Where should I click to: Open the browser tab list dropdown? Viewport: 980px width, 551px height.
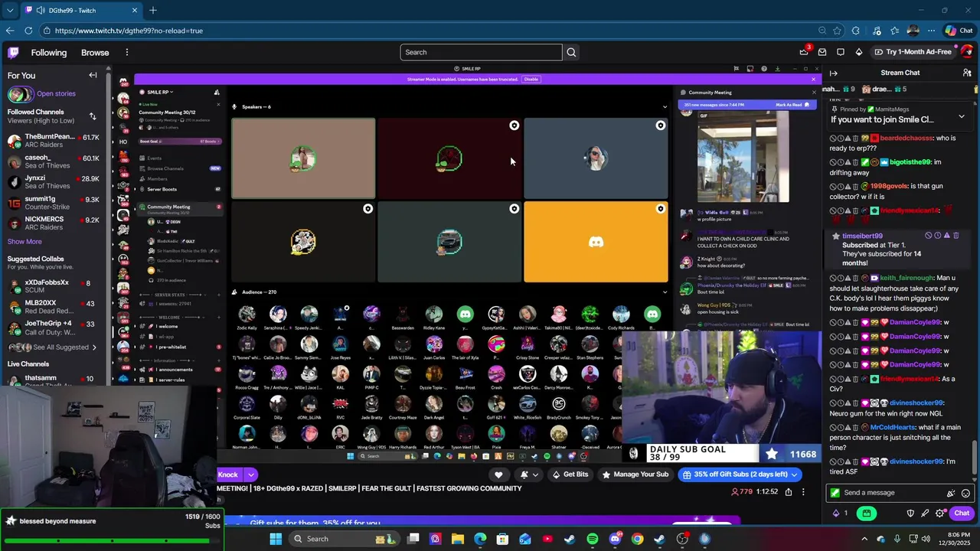pos(9,10)
